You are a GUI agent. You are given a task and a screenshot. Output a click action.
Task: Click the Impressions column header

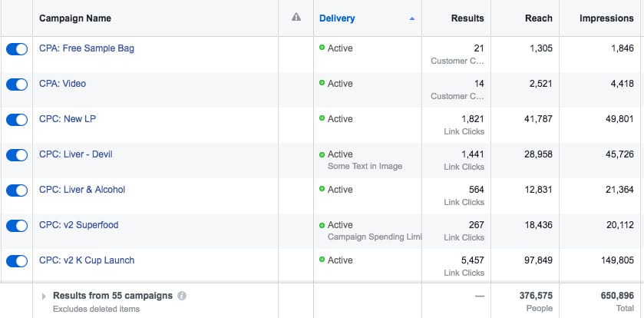pyautogui.click(x=606, y=18)
